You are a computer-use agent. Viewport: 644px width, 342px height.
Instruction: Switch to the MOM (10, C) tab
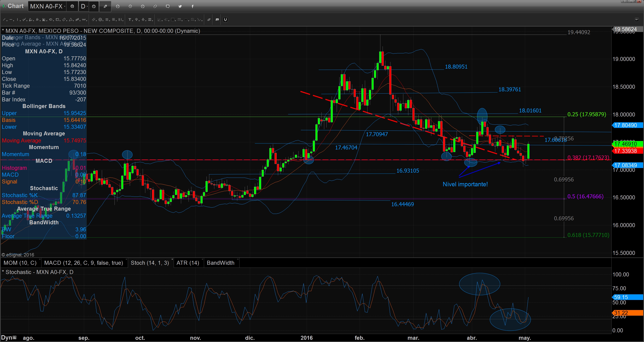(20, 263)
